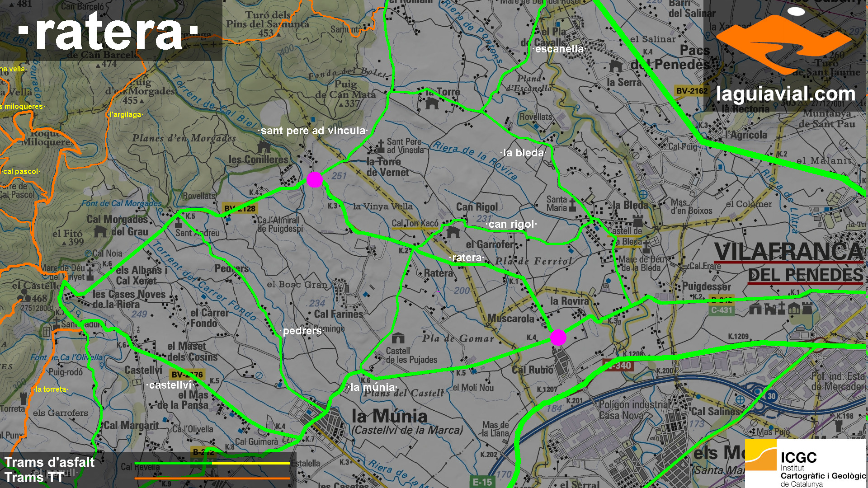Select the ·castellví· waypoint label
The width and height of the screenshot is (868, 488).
click(170, 385)
